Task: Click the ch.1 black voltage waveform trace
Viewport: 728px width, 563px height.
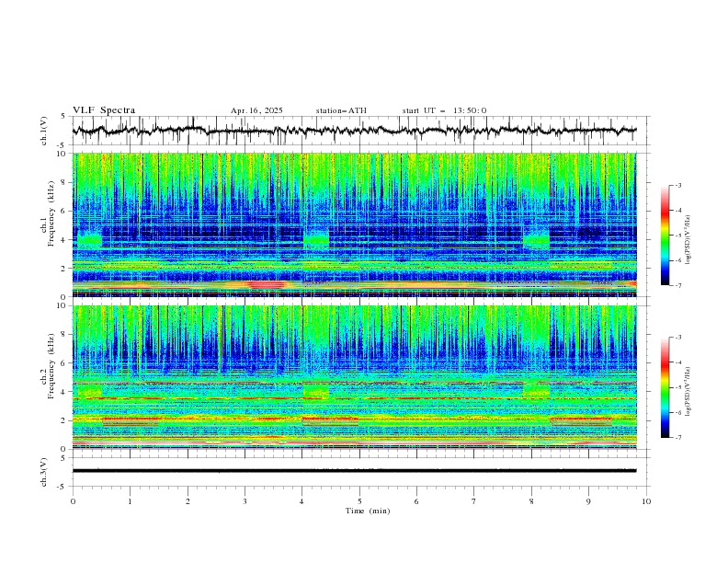Action: coord(354,131)
